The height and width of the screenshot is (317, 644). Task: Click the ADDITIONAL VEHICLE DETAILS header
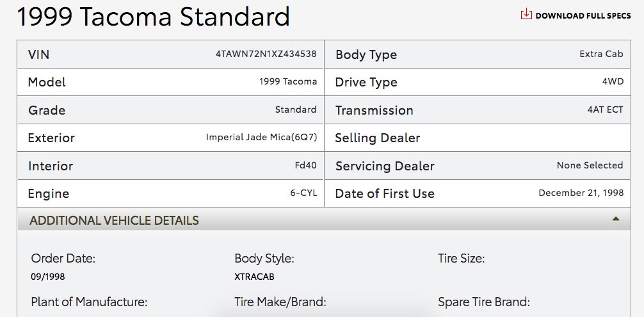pos(324,220)
